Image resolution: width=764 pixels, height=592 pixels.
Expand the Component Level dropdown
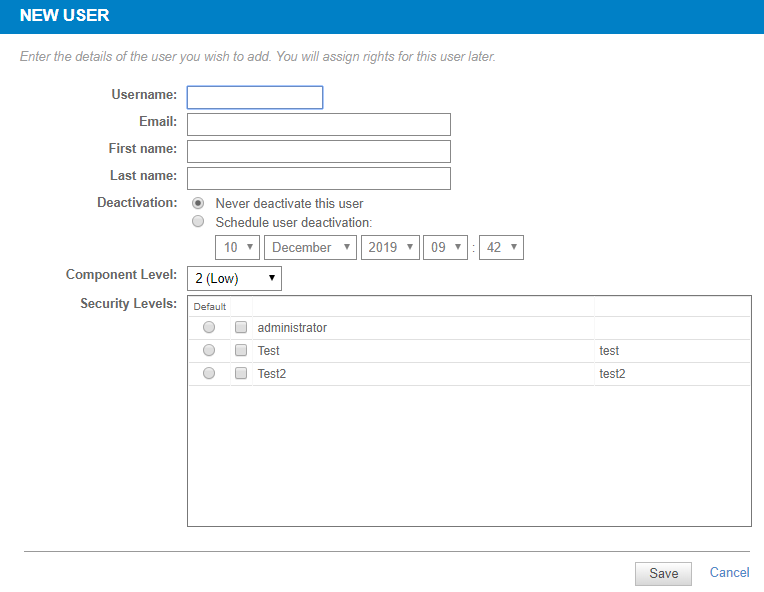point(234,279)
